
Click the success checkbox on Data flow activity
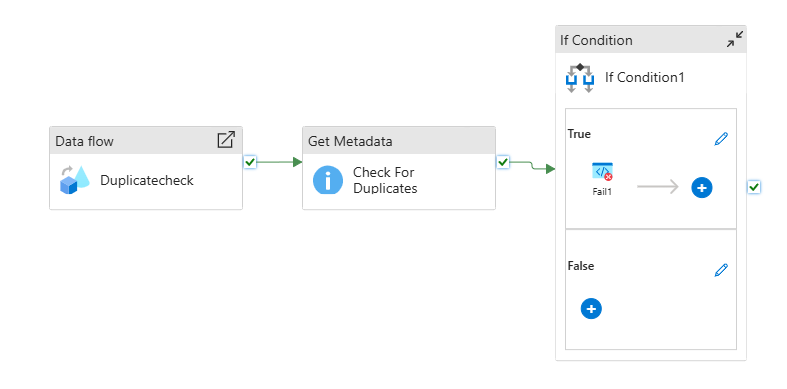(x=250, y=162)
